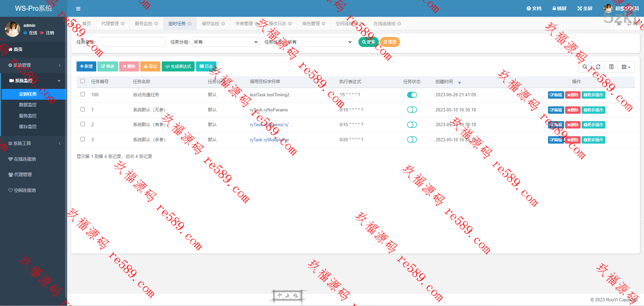This screenshot has height=306, width=644.
Task: Switch to the 服务监控 tab
Action: click(143, 23)
